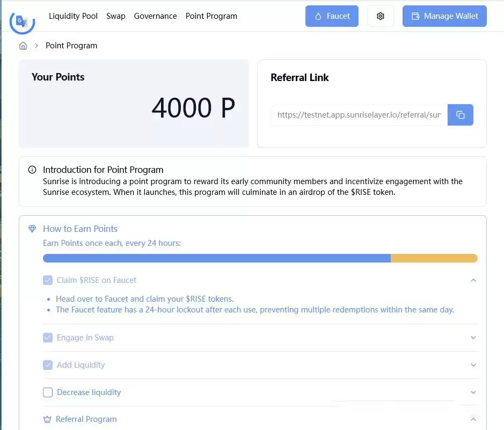Expand the Engage in Swap section
Image resolution: width=504 pixels, height=430 pixels.
pyautogui.click(x=473, y=338)
